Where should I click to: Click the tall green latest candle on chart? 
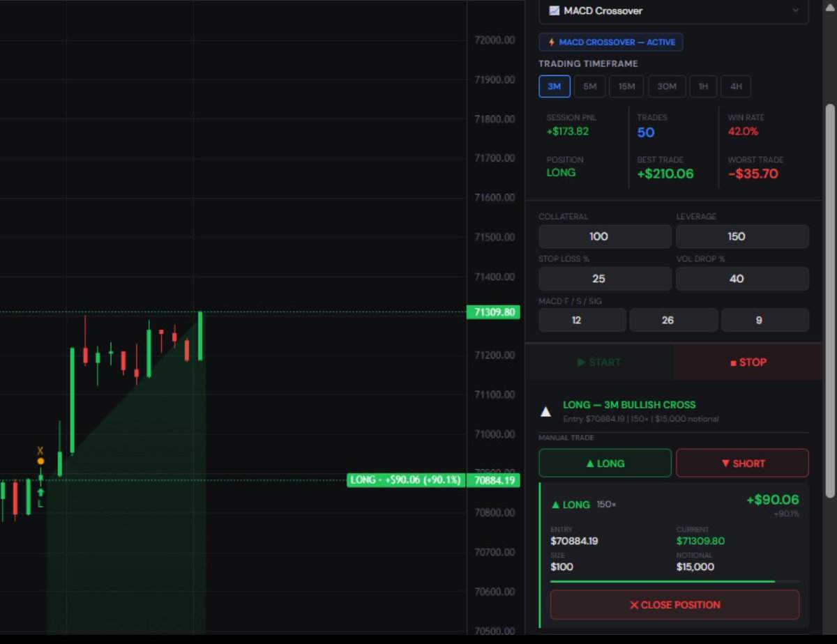coord(200,336)
